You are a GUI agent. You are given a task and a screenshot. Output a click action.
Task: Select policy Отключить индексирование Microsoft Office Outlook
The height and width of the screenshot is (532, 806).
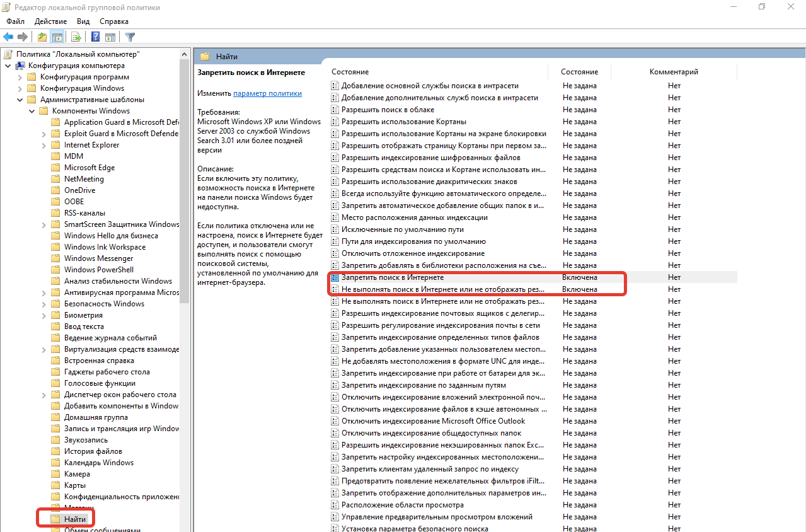point(433,421)
